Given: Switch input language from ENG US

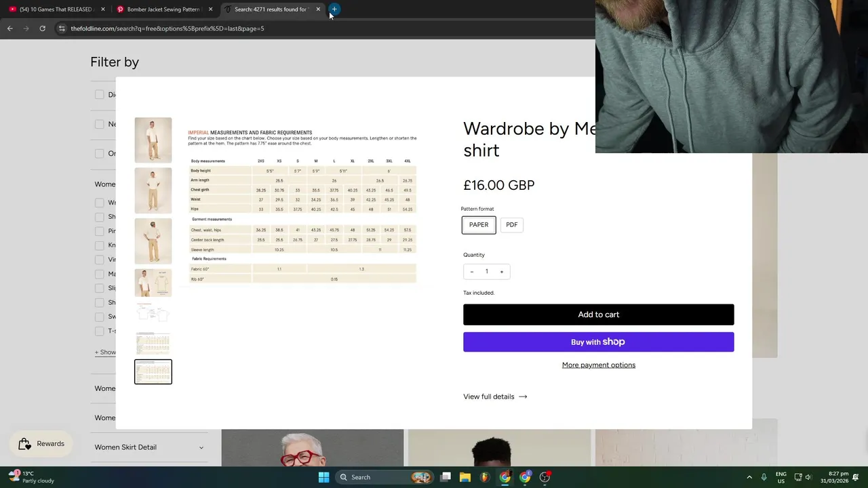Looking at the screenshot, I should tap(781, 477).
